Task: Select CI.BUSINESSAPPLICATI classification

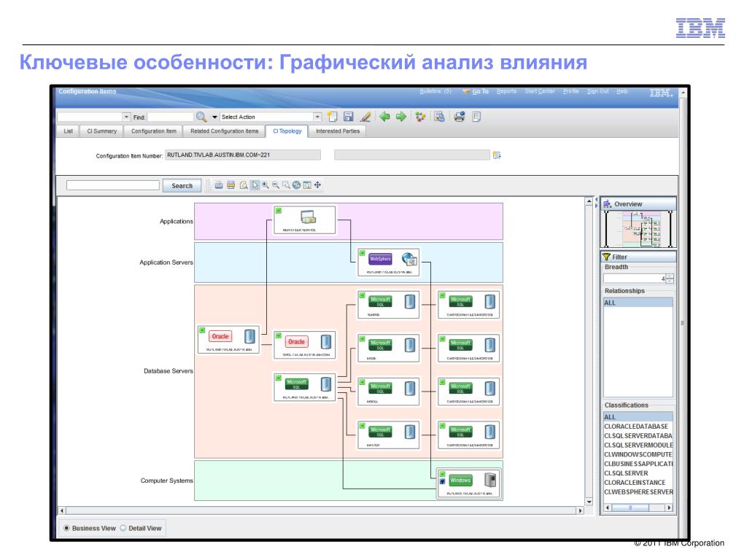Action: [x=638, y=463]
